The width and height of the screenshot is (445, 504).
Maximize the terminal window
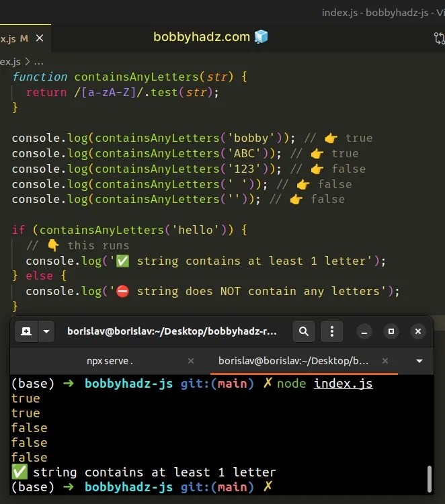pyautogui.click(x=391, y=331)
